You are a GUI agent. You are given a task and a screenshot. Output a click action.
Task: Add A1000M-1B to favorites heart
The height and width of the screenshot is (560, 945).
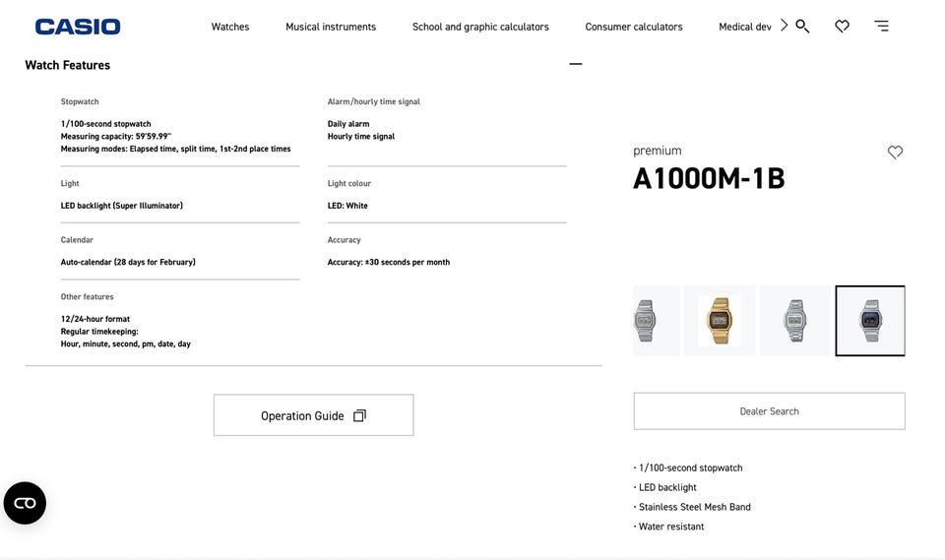click(x=895, y=152)
